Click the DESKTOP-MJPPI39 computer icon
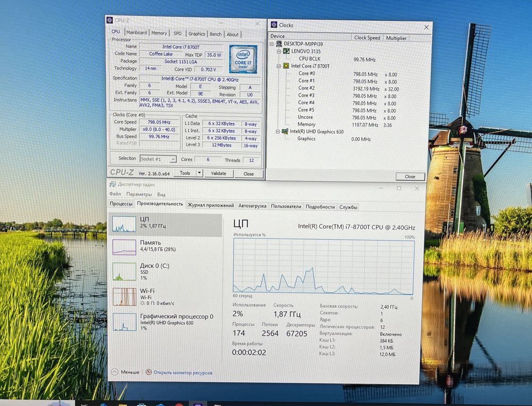The height and width of the screenshot is (406, 532). [x=279, y=44]
